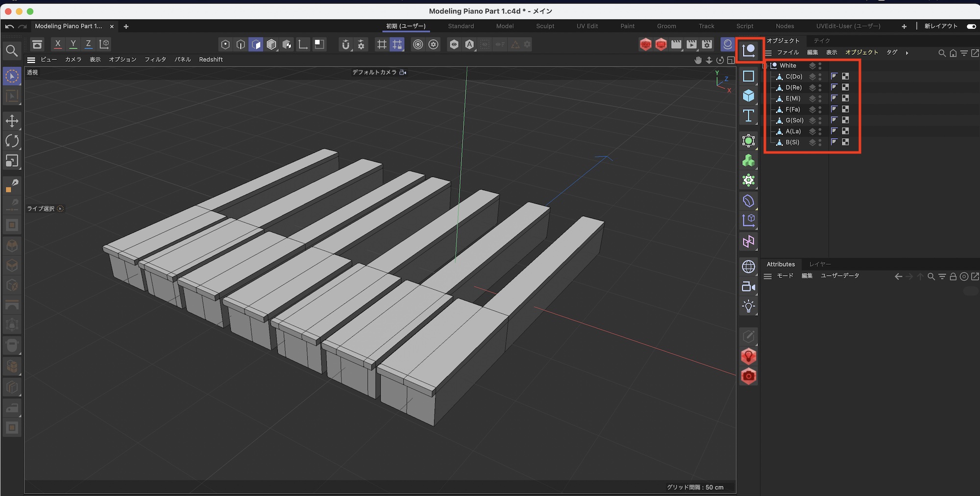
Task: Select the G(Sol) object in tree
Action: 794,121
